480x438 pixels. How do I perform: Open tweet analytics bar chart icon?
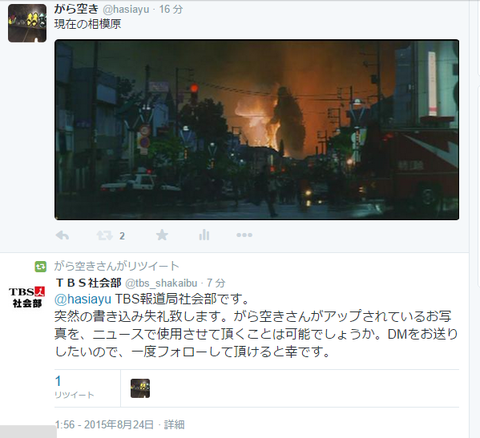(204, 235)
